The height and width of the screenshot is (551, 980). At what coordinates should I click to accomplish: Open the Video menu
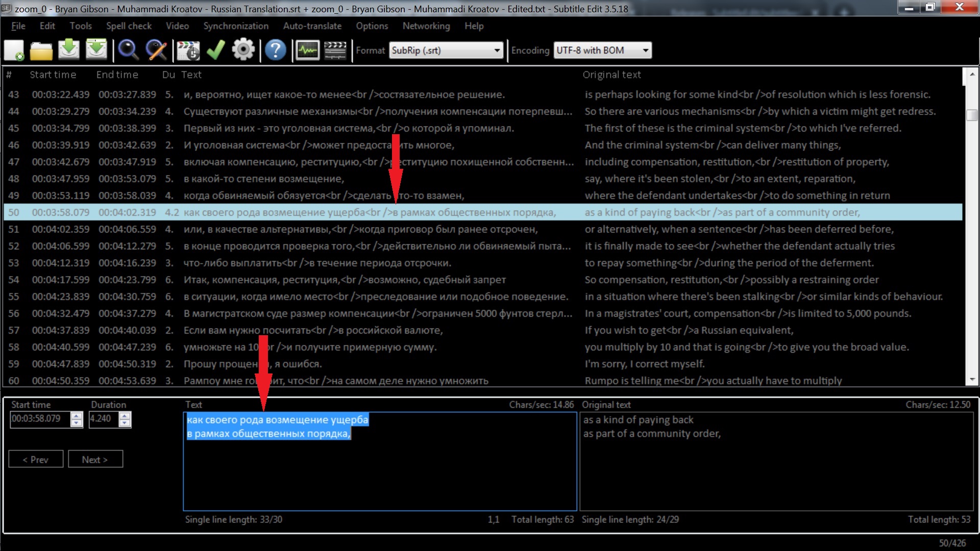click(177, 26)
